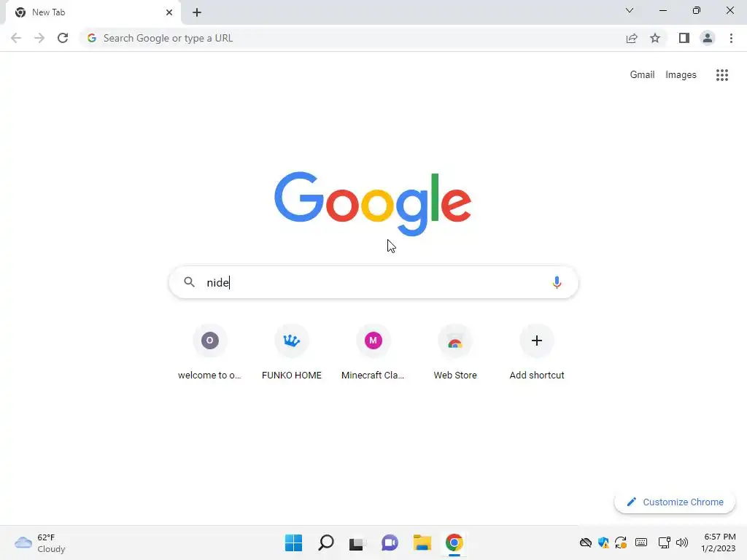Select the New Tab tab
Viewport: 747px width, 560px height.
tap(93, 12)
